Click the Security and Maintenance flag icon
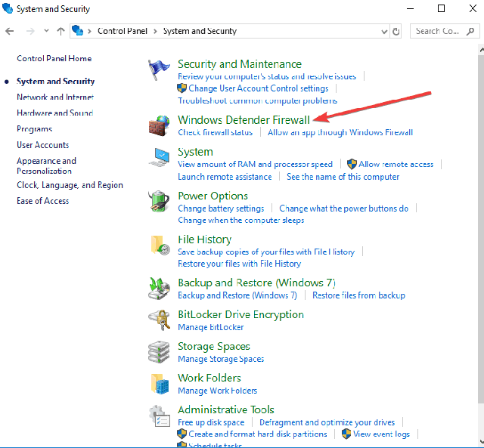The image size is (484, 448). click(x=159, y=70)
